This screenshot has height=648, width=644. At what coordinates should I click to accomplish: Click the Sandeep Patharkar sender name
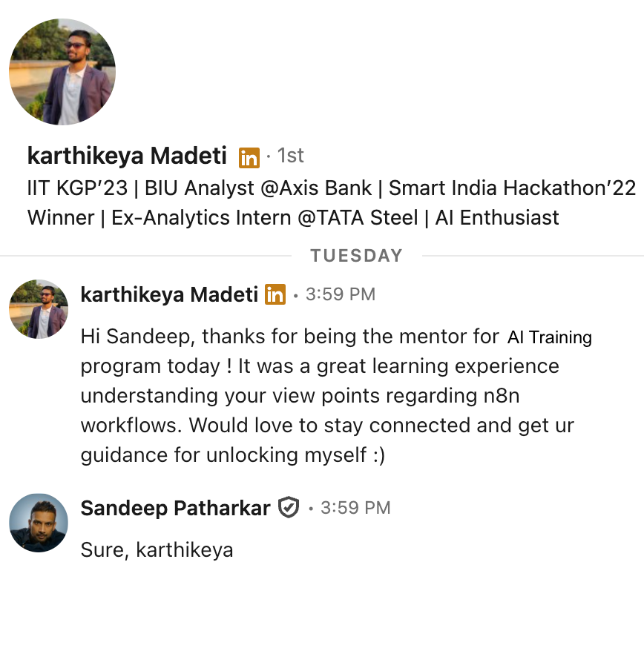pyautogui.click(x=175, y=508)
